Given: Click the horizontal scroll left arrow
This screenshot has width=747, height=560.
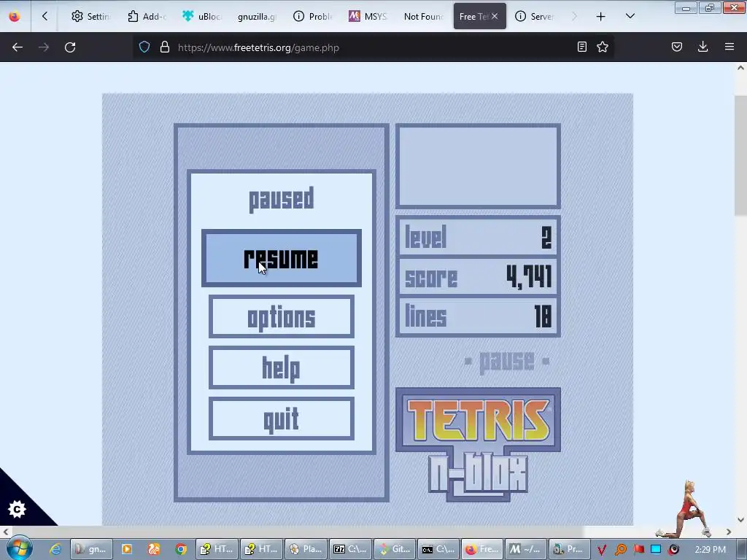Looking at the screenshot, I should click(x=5, y=532).
